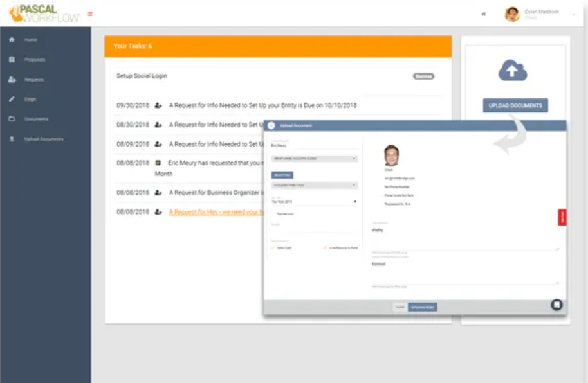Click the Requests person icon in sidebar

(12, 80)
